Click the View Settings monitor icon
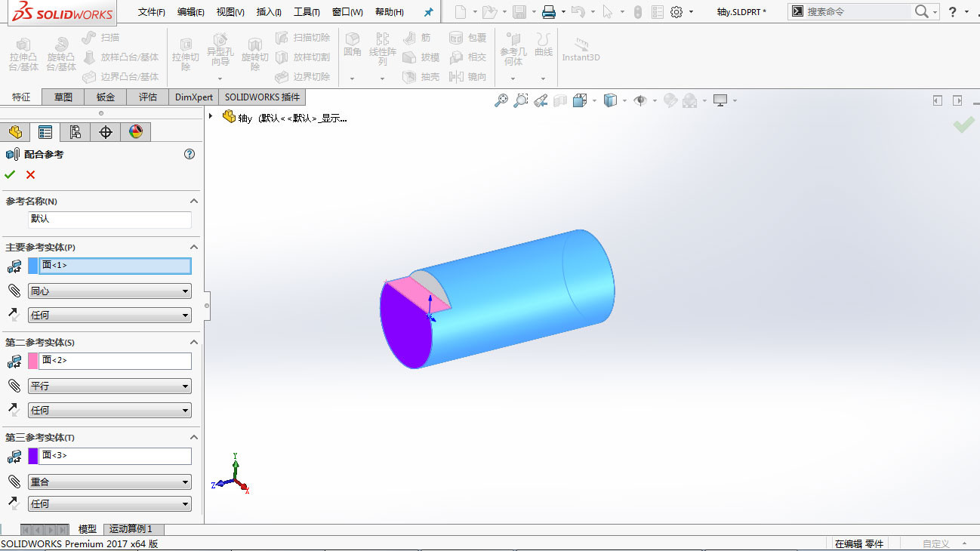The width and height of the screenshot is (980, 551). 720,100
